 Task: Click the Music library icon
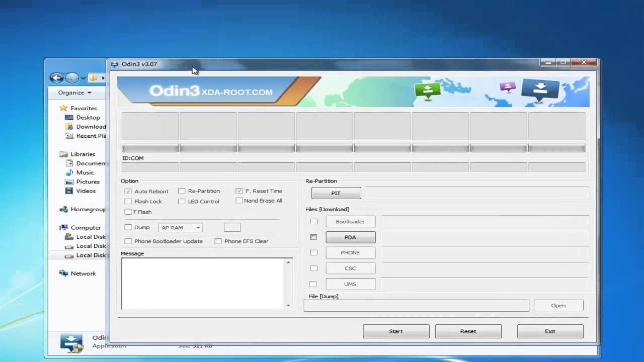point(69,172)
